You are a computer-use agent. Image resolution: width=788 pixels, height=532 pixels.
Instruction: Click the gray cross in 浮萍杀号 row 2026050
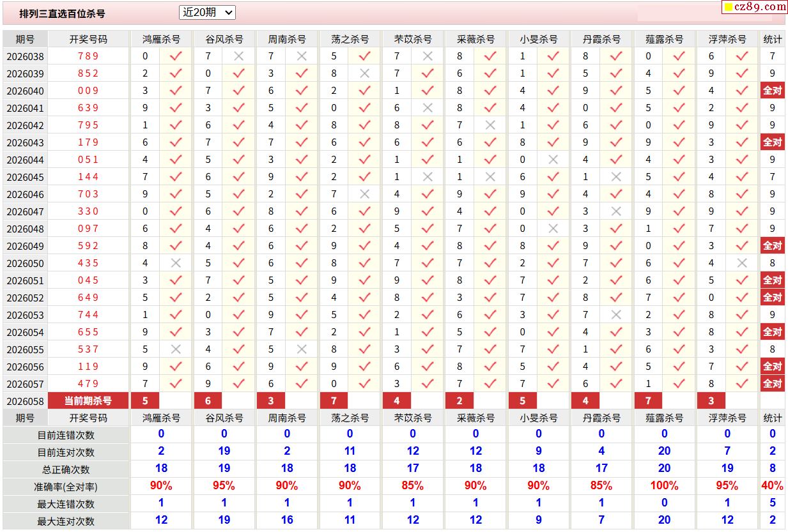click(741, 263)
